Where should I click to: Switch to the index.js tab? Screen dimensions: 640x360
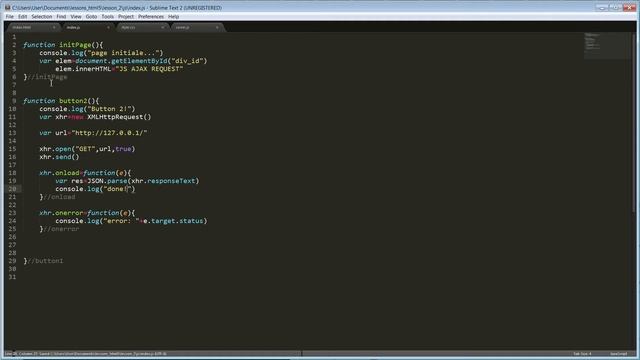87,27
